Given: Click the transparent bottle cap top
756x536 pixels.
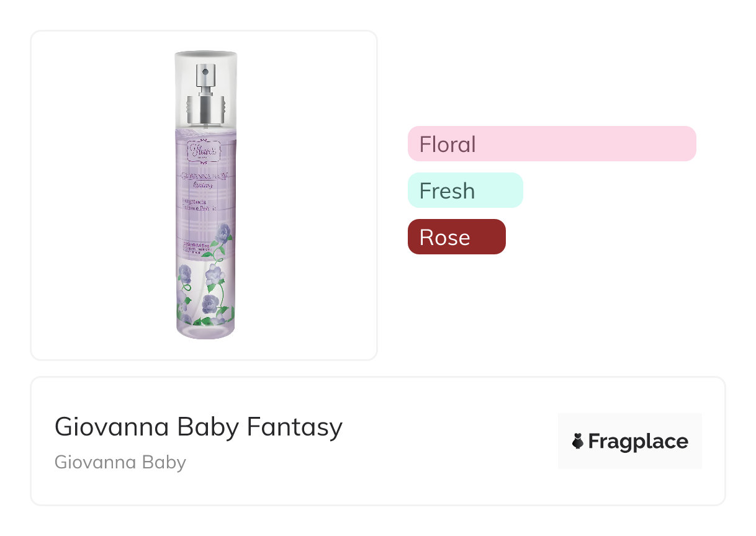Looking at the screenshot, I should pyautogui.click(x=205, y=57).
